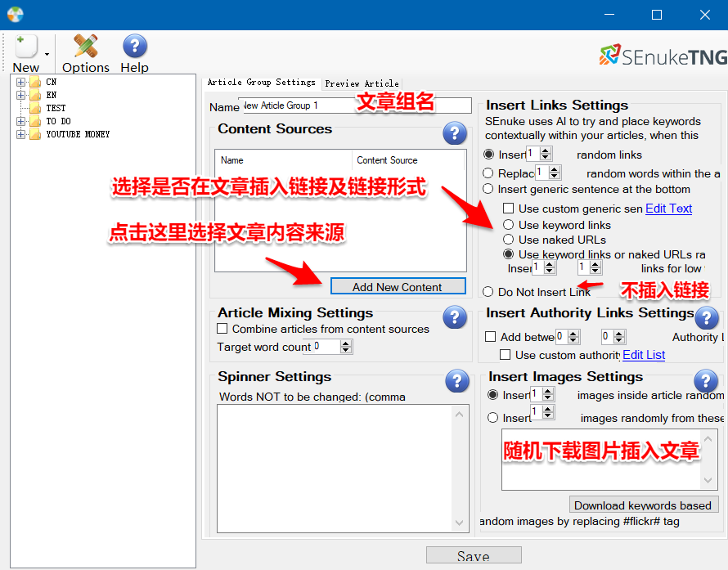Open the Edit Text link
Image resolution: width=728 pixels, height=570 pixels.
pos(668,209)
